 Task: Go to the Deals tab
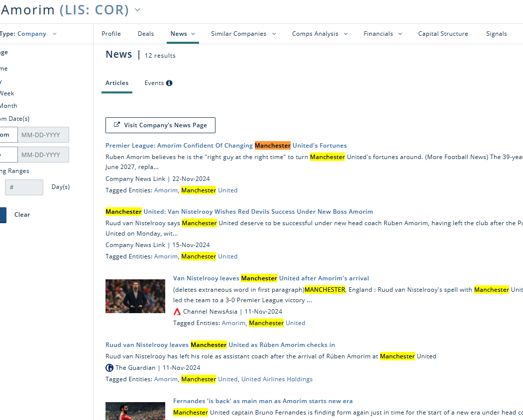[146, 34]
